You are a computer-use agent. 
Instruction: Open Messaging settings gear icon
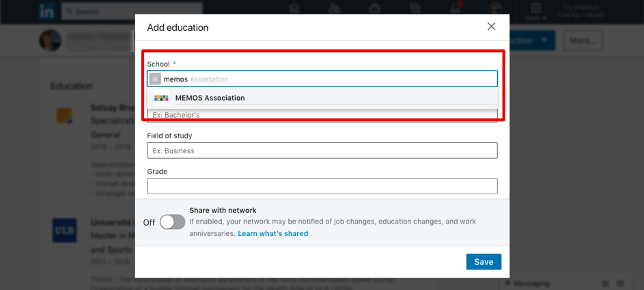[x=621, y=283]
